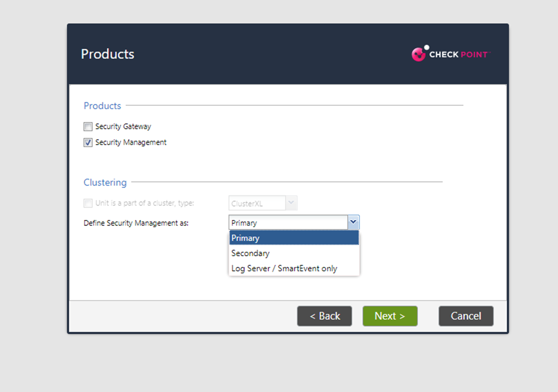Toggle the 'Unit is a part of a cluster' checkbox

88,203
